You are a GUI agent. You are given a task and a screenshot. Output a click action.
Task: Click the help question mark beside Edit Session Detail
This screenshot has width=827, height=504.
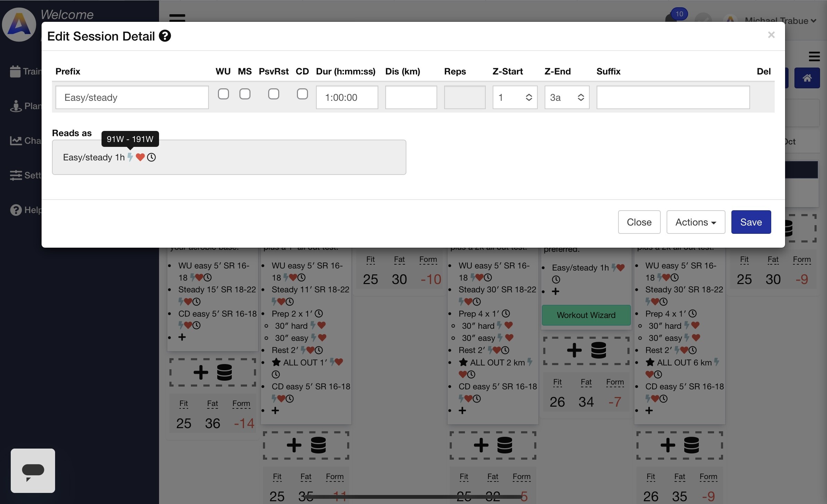click(165, 36)
